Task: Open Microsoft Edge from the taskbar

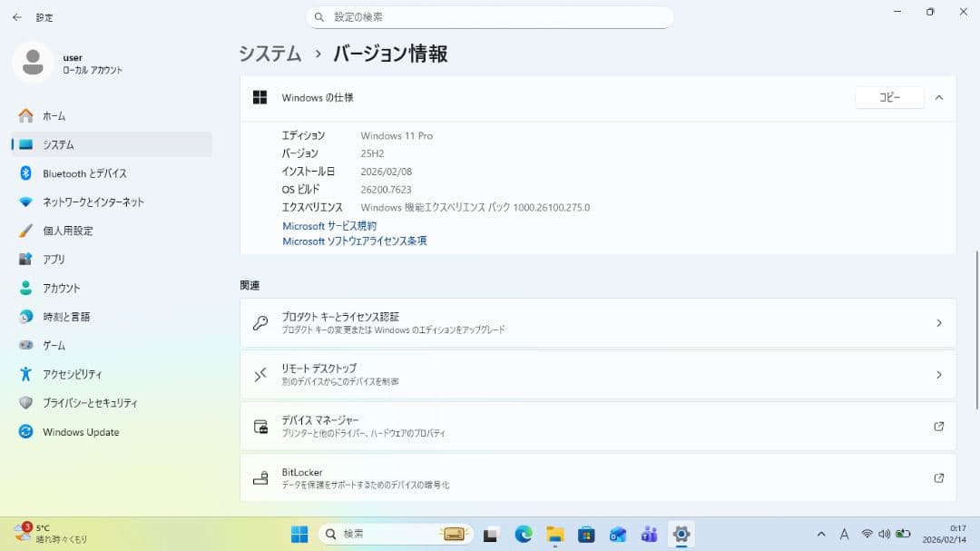Action: pos(524,534)
